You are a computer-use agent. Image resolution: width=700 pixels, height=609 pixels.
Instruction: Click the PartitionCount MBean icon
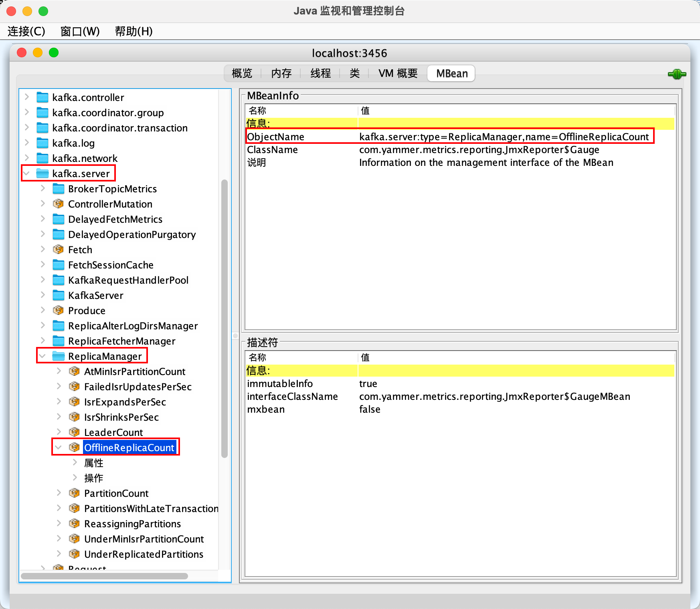[75, 493]
